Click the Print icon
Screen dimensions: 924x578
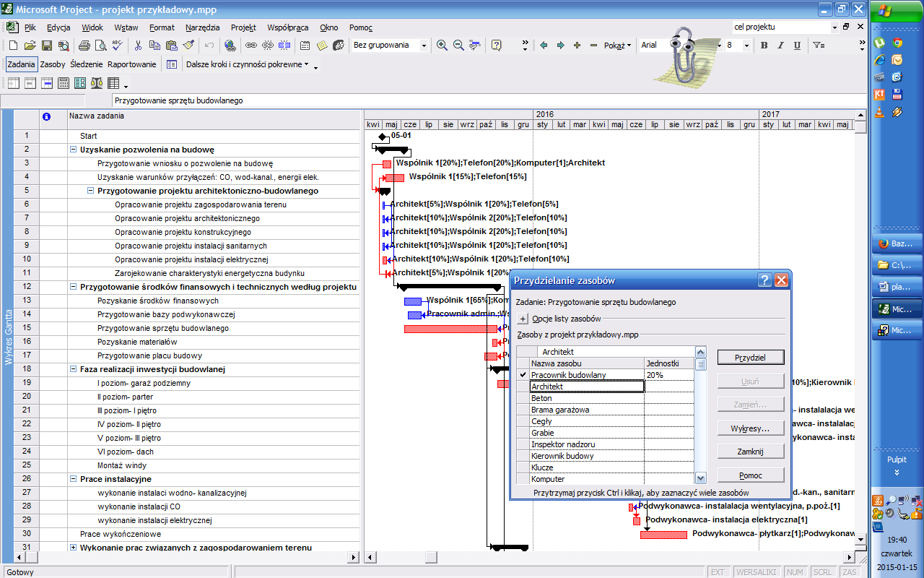pyautogui.click(x=84, y=46)
